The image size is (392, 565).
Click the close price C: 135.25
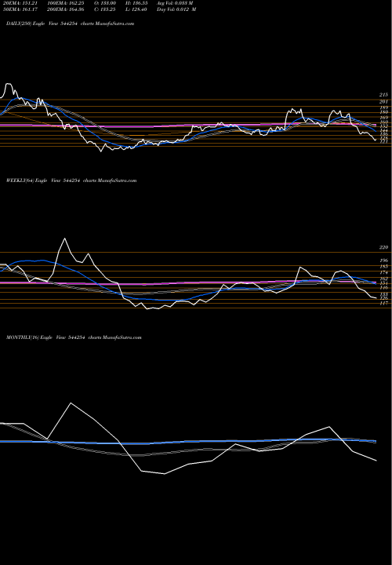click(x=107, y=9)
